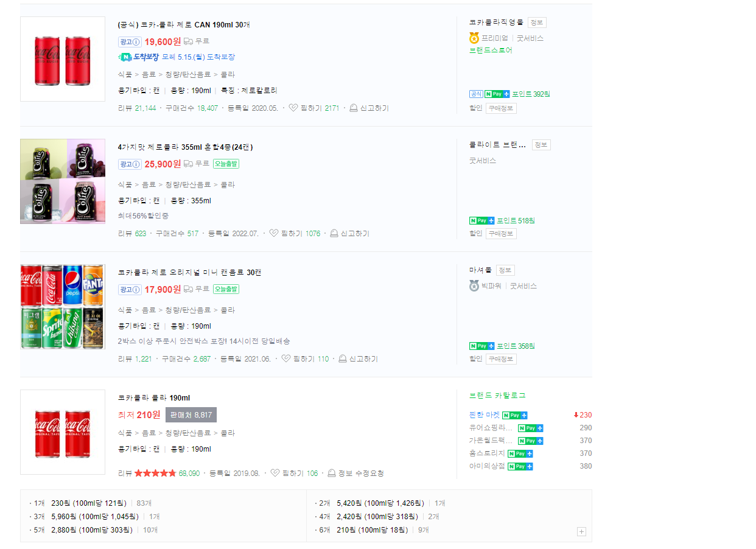Open title 코카콜라 콜라 190ml
The image size is (756, 549).
pyautogui.click(x=154, y=398)
